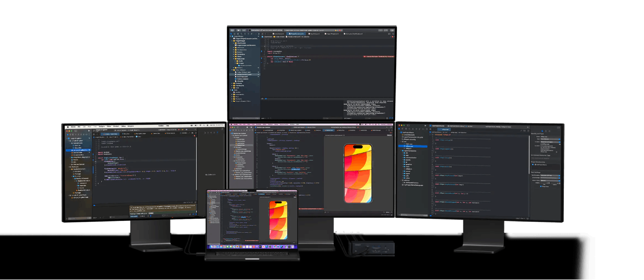Open File menu on left monitor
Image resolution: width=644 pixels, height=280 pixels.
(79, 127)
